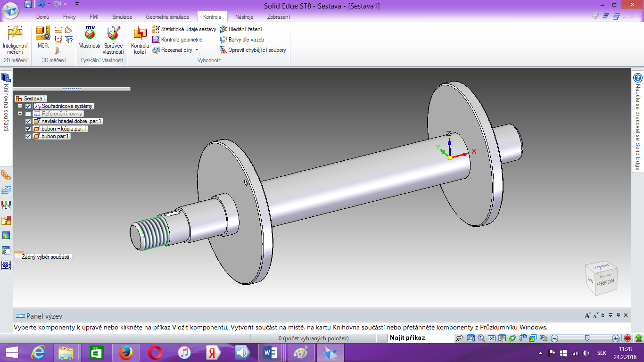Open Správce vlastností manager
The width and height of the screenshot is (644, 362).
coord(113,40)
